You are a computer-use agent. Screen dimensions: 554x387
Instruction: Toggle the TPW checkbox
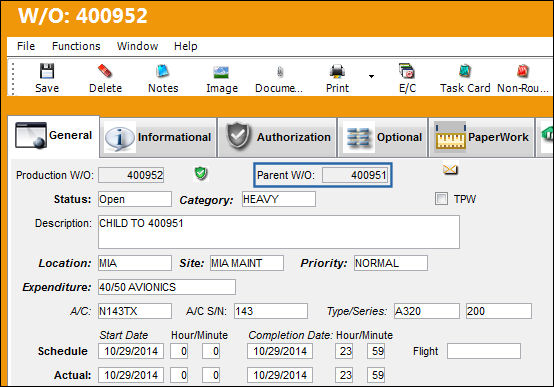(x=441, y=199)
